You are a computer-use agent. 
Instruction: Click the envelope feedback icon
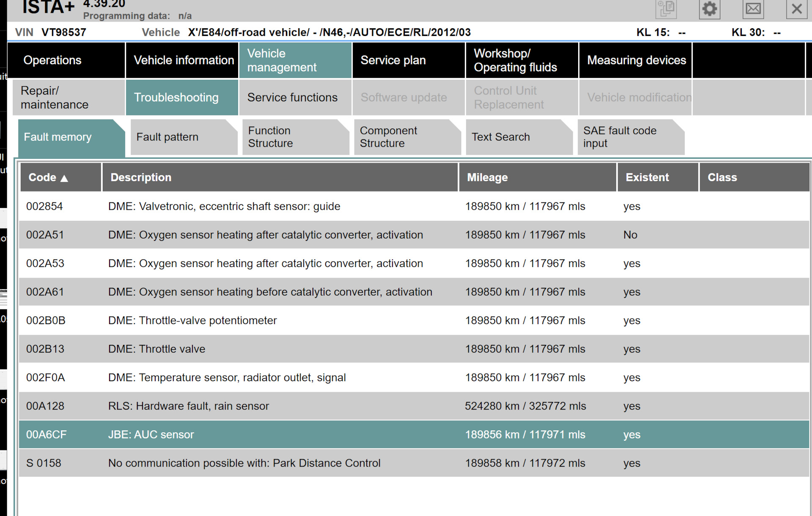753,9
